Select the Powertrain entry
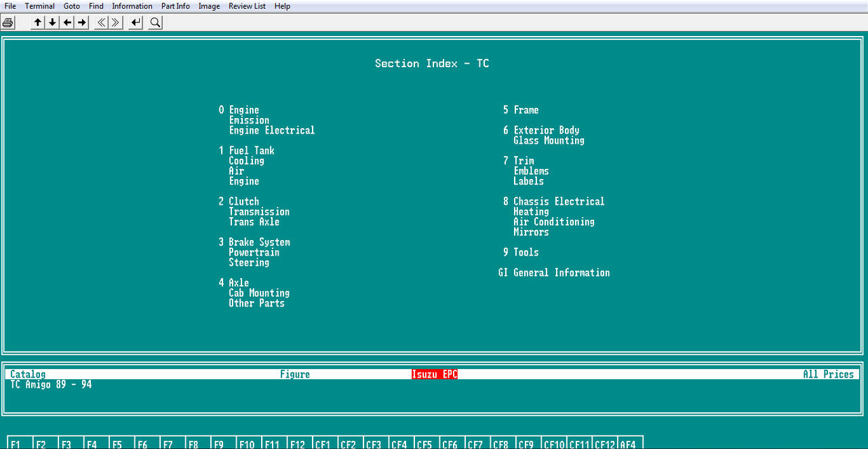This screenshot has width=868, height=449. (x=254, y=252)
